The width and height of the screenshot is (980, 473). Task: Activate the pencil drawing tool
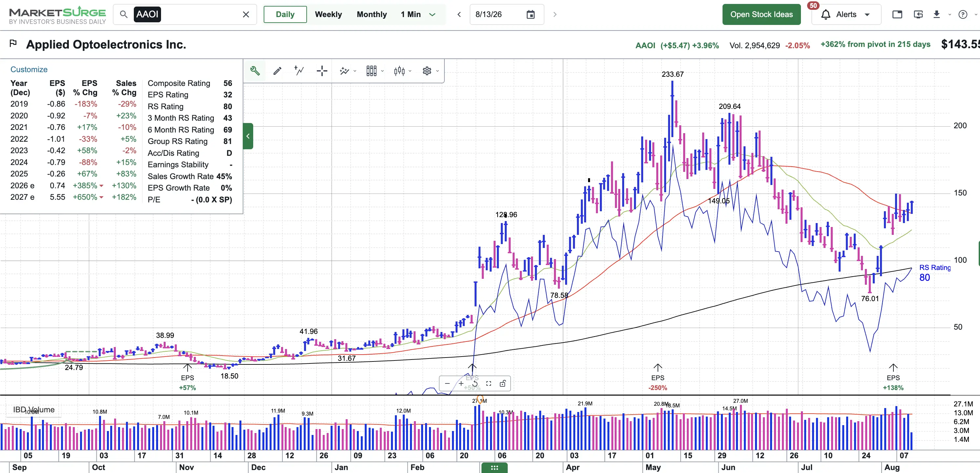click(x=277, y=71)
